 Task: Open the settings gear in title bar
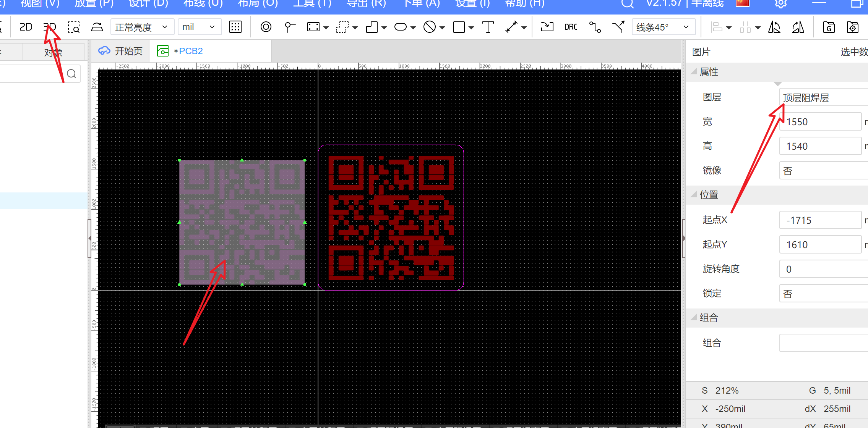(x=781, y=4)
